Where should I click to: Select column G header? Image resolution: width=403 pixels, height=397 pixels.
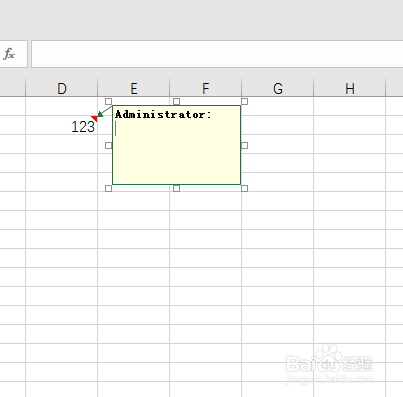coord(278,88)
